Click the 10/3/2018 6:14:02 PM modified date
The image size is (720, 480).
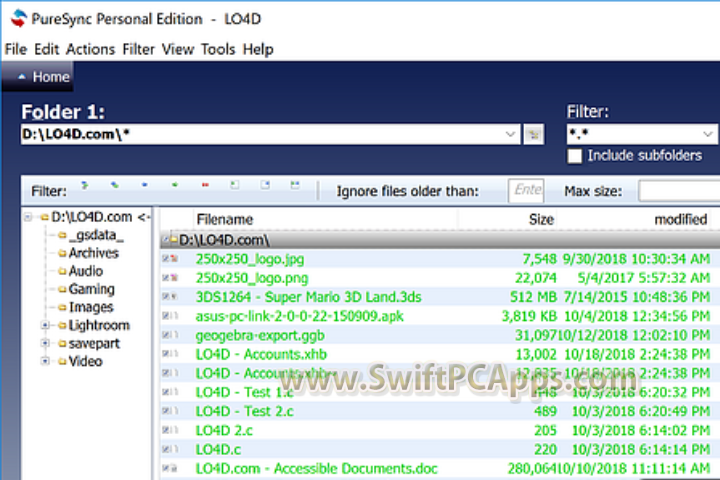point(641,430)
